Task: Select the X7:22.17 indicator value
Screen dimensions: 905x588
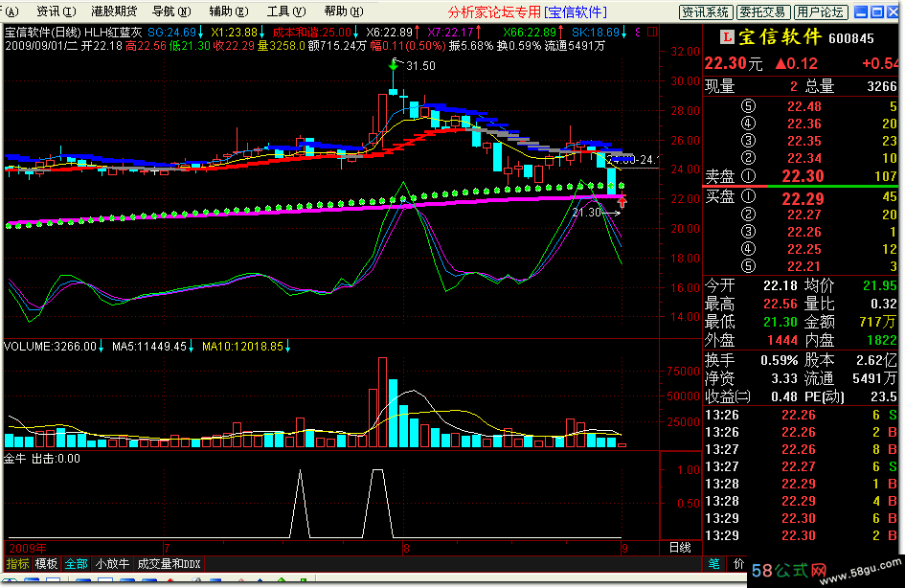Action: pyautogui.click(x=450, y=33)
